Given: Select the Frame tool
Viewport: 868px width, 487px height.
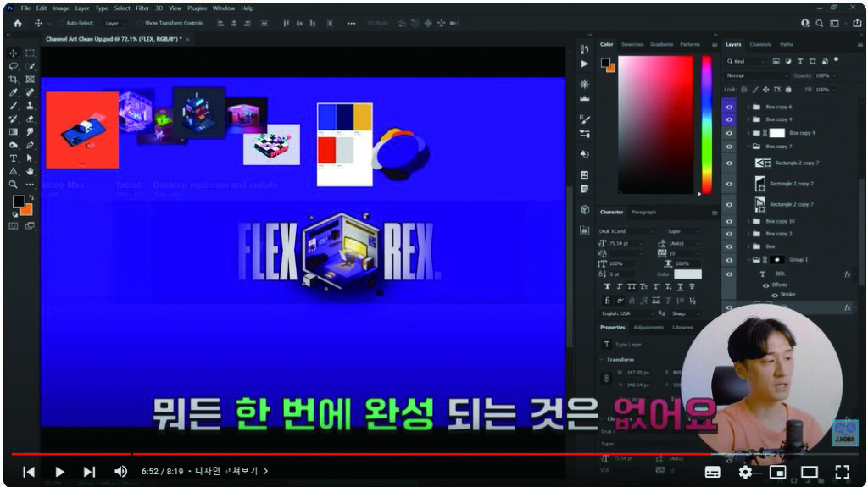Looking at the screenshot, I should tap(30, 80).
